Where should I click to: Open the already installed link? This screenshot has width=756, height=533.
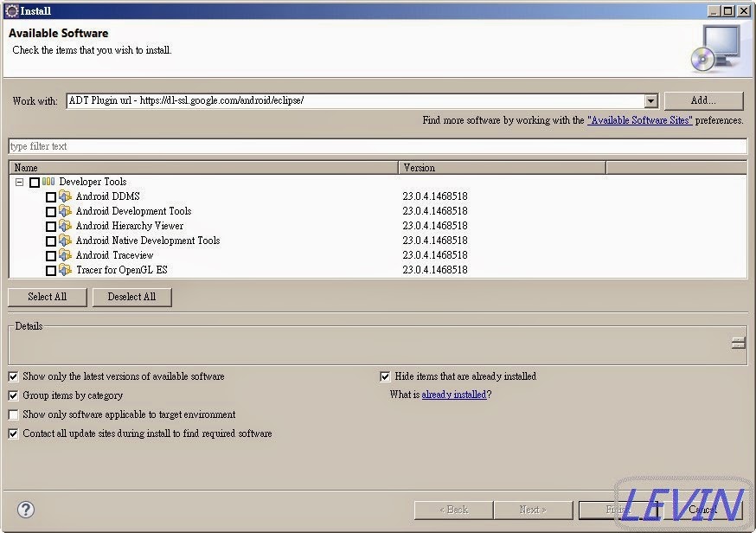click(x=454, y=395)
